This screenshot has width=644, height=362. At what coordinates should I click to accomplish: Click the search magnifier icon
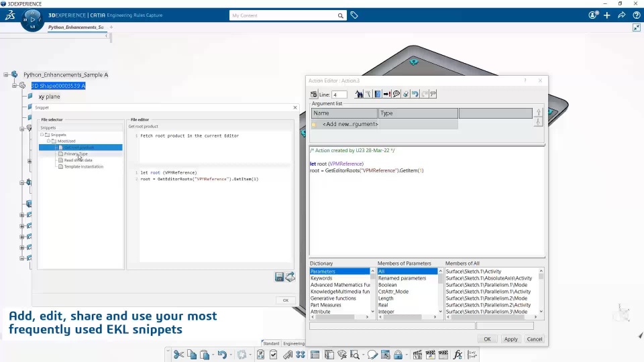[x=341, y=15]
